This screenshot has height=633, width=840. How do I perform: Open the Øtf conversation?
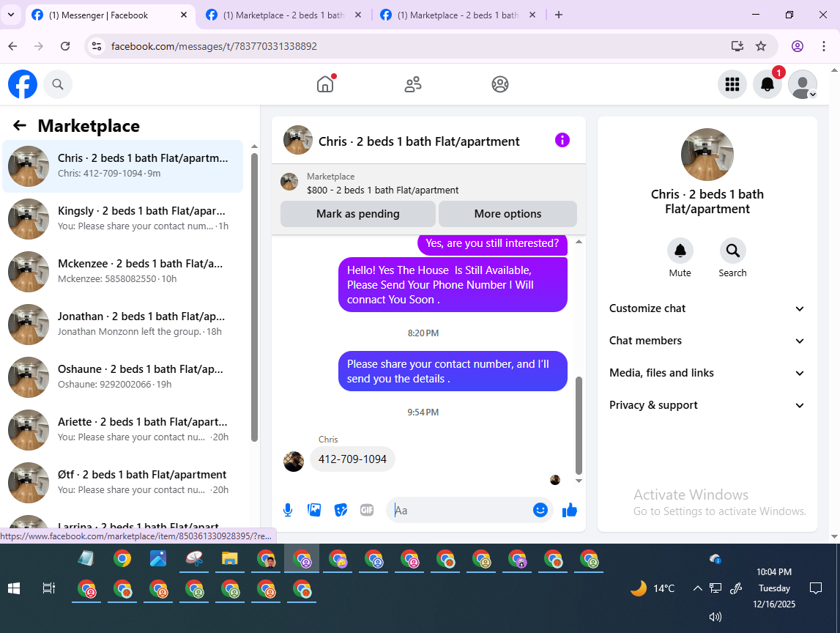pyautogui.click(x=123, y=482)
